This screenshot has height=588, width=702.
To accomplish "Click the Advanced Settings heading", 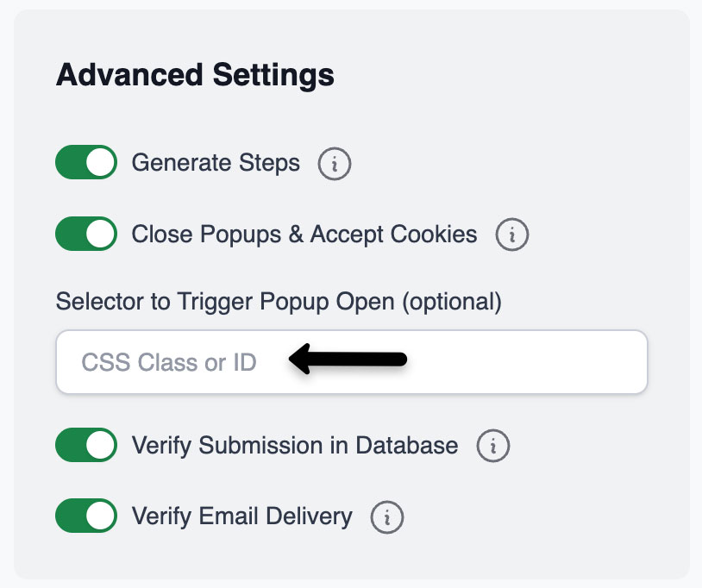I will [195, 75].
